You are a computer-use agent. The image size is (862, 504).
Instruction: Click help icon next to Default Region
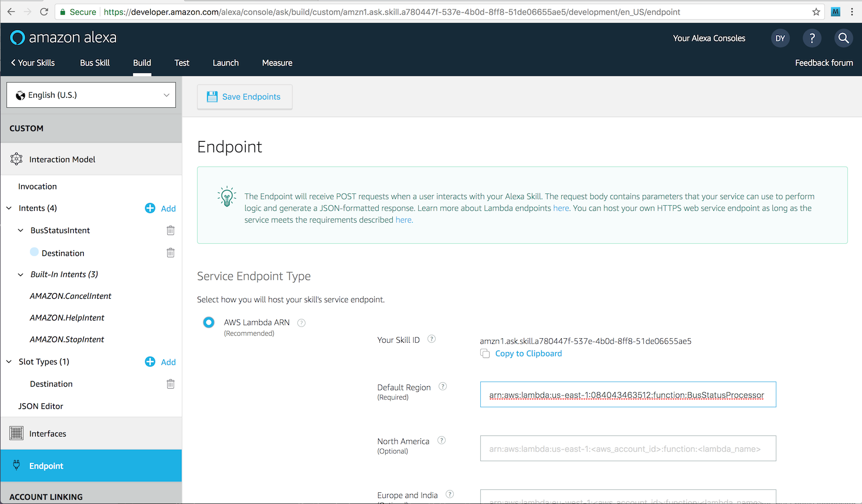tap(443, 386)
